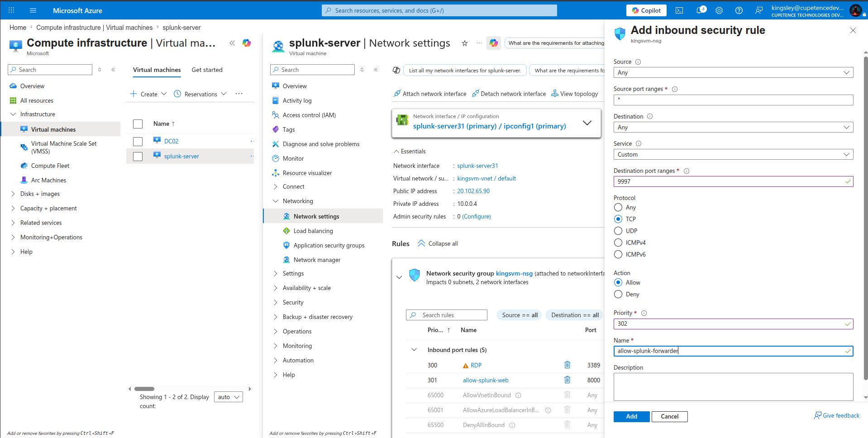Viewport: 868px width, 438px height.
Task: Click the Destination port ranges field
Action: (x=733, y=181)
